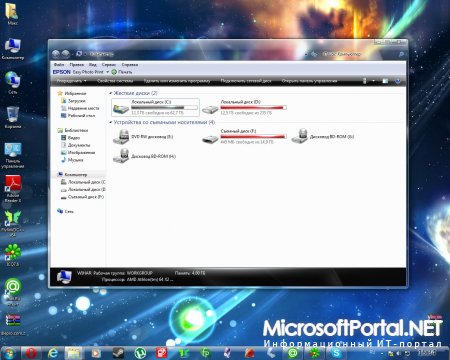
Task: Click the change view icon
Action: (365, 81)
